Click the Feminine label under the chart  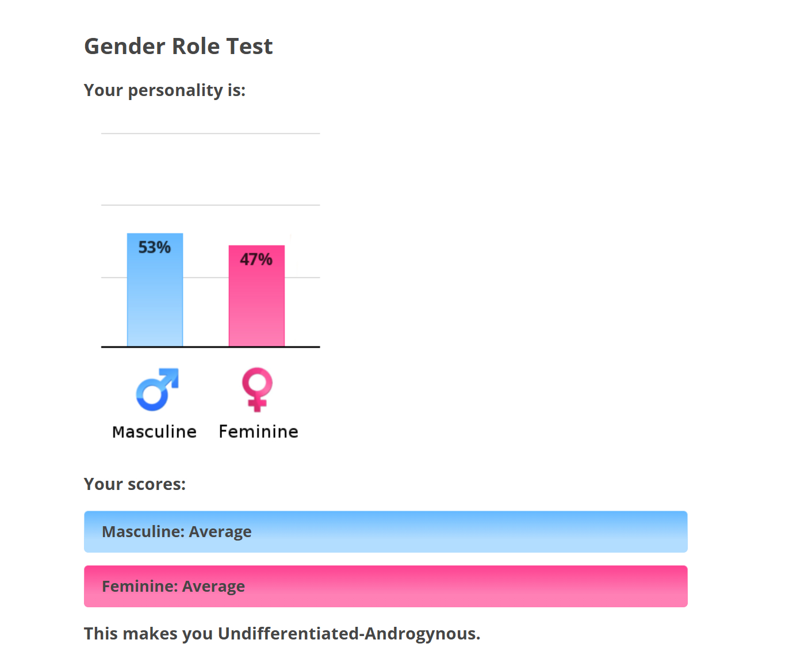pos(258,432)
